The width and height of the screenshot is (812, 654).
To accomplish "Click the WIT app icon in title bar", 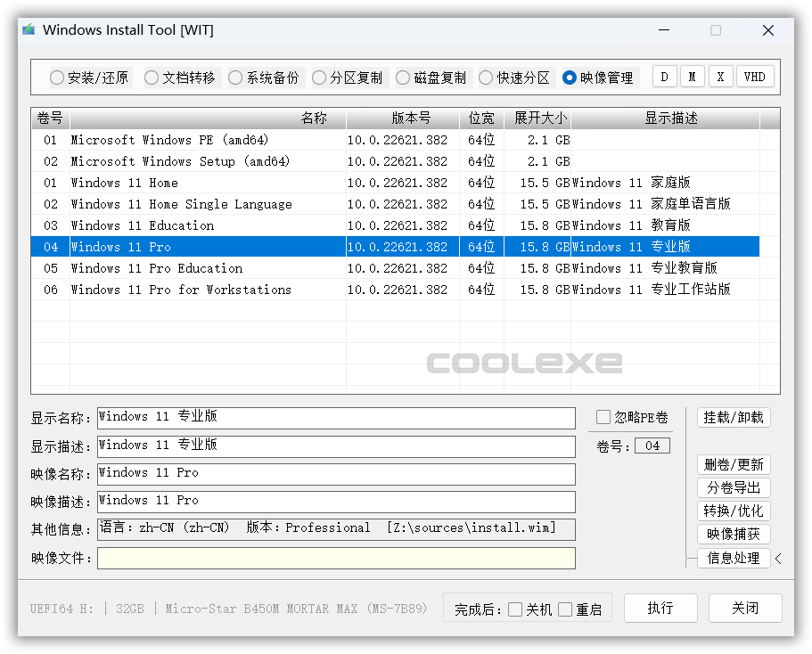I will pyautogui.click(x=29, y=30).
